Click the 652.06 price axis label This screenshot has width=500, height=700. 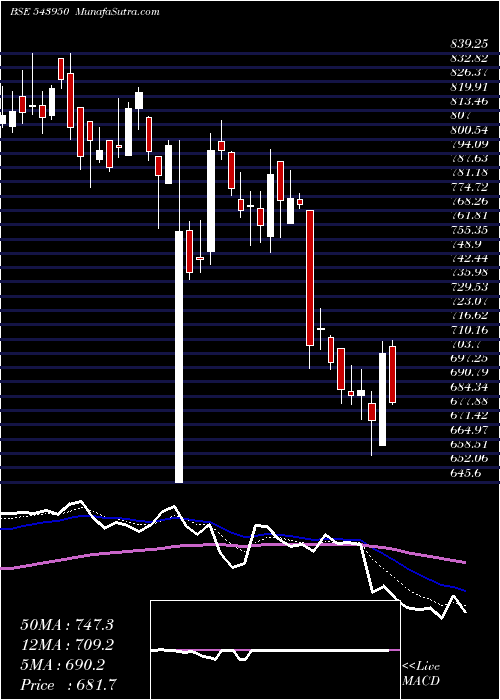tap(469, 458)
